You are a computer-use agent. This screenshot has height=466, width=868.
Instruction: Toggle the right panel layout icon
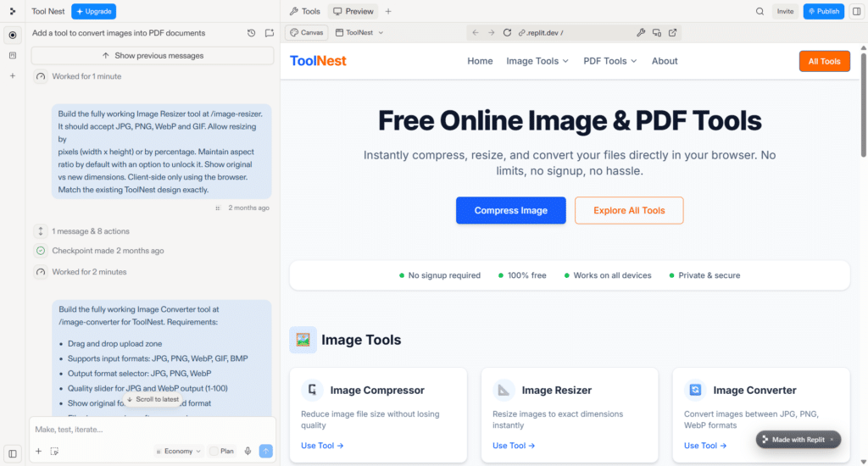click(x=856, y=11)
